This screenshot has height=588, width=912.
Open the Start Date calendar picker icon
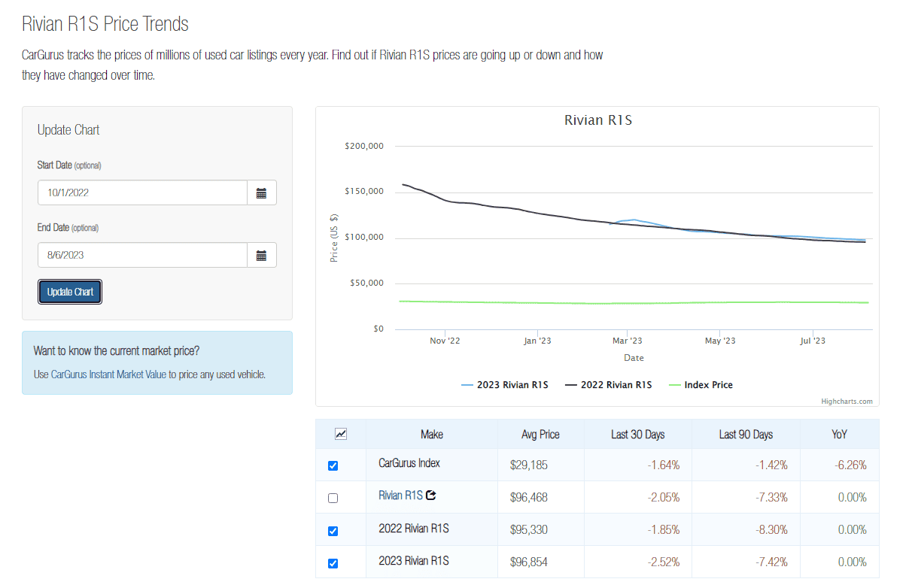click(261, 192)
